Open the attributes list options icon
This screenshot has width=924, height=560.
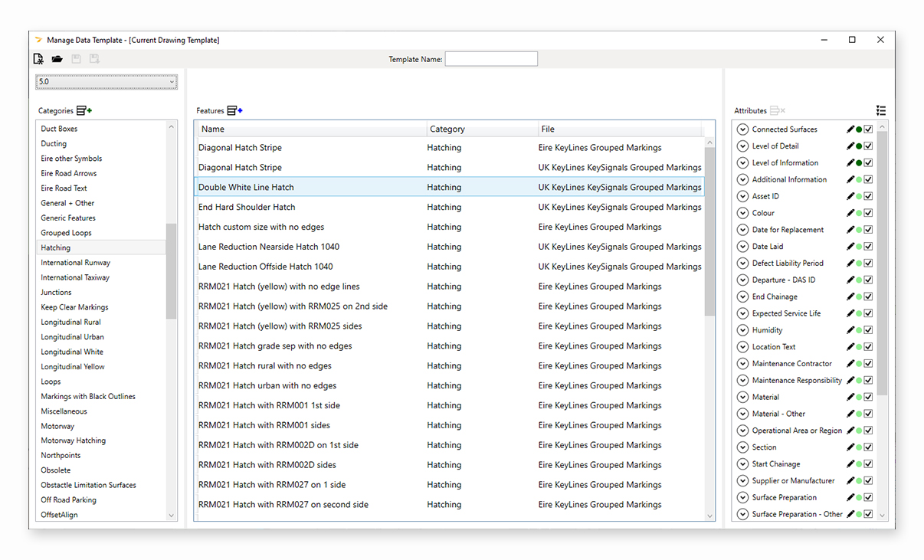point(880,111)
